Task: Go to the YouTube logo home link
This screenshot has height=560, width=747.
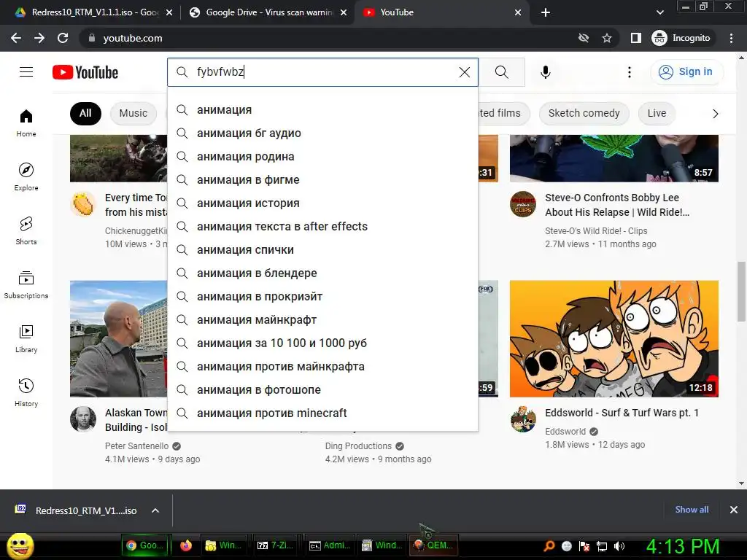Action: (x=85, y=72)
